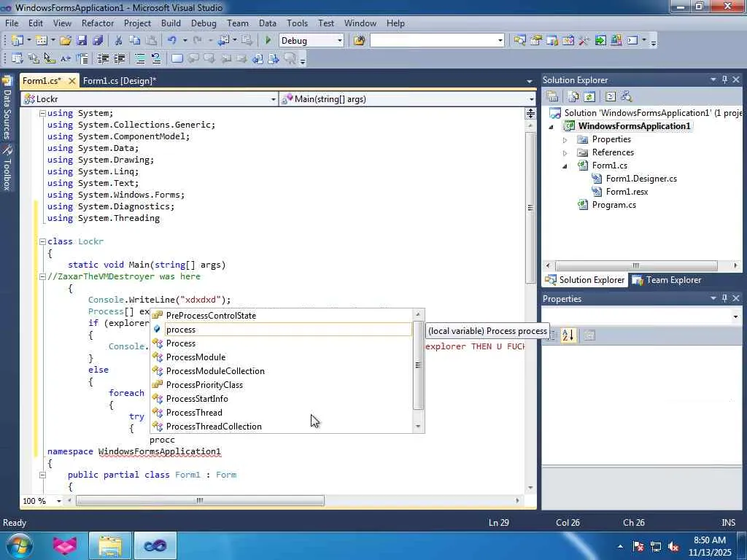Select Program.cs in Solution Explorer
Screen dimensions: 747x560
click(614, 205)
